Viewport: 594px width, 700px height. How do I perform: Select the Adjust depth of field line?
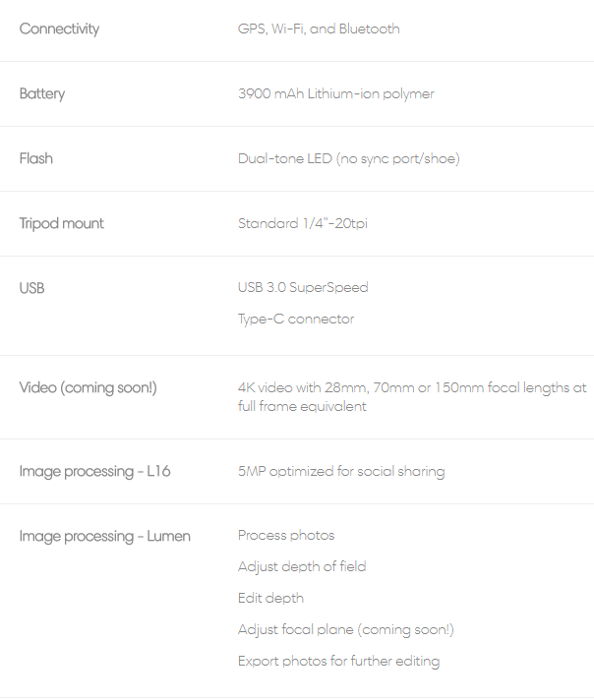pos(302,566)
